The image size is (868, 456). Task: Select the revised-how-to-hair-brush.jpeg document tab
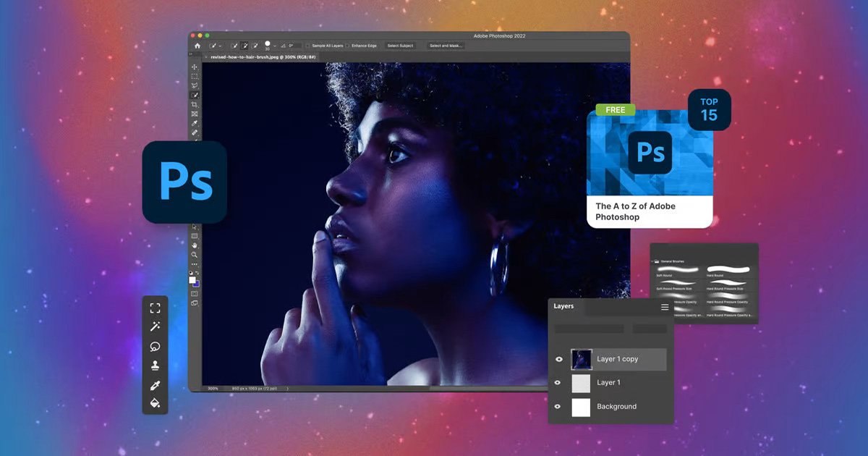263,57
